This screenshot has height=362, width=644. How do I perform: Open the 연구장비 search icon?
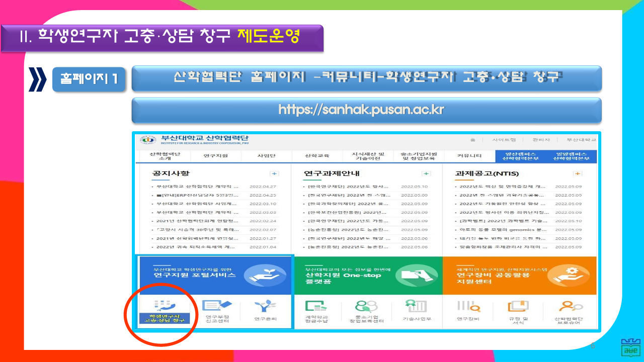pyautogui.click(x=468, y=306)
